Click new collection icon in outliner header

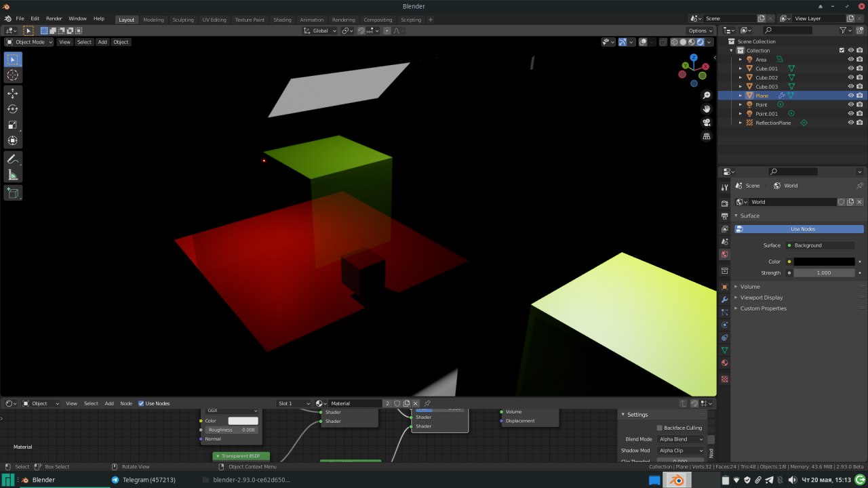pyautogui.click(x=860, y=30)
